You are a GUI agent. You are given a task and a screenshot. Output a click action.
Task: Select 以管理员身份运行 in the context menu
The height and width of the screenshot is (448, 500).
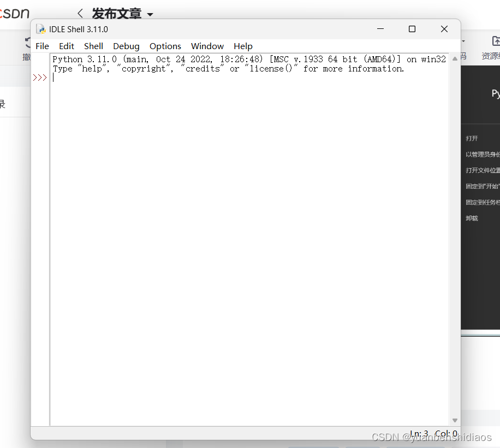[x=483, y=154]
